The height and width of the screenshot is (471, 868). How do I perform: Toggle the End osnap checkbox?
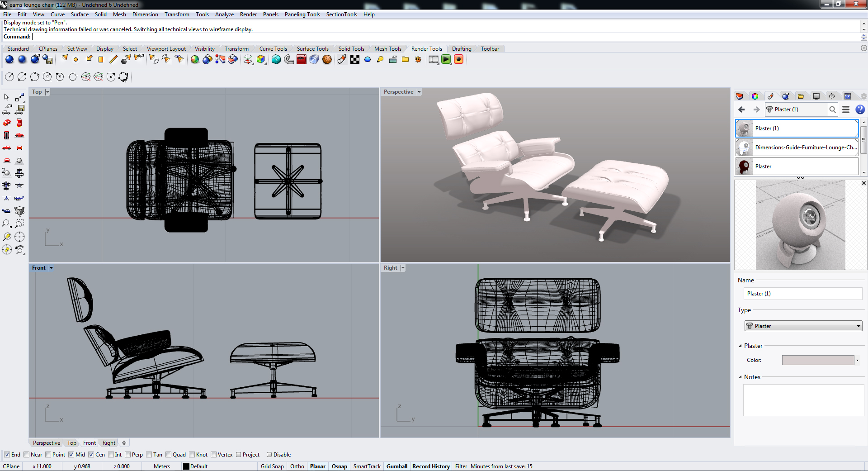(x=7, y=455)
